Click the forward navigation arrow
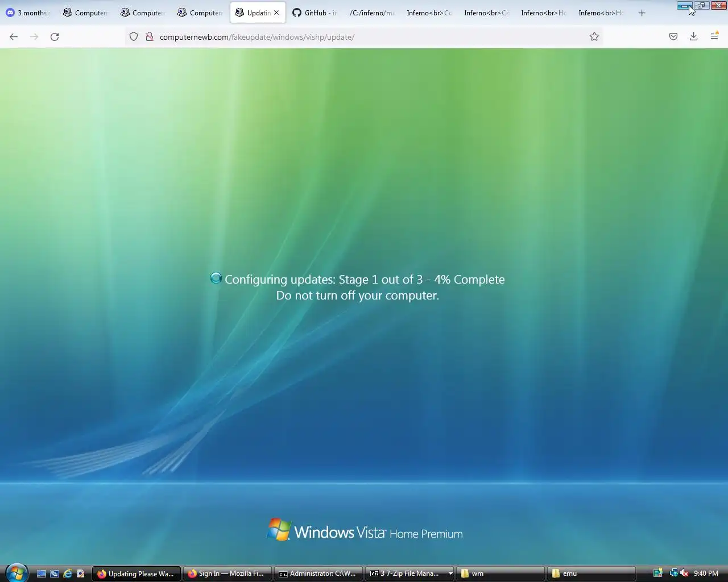 34,37
